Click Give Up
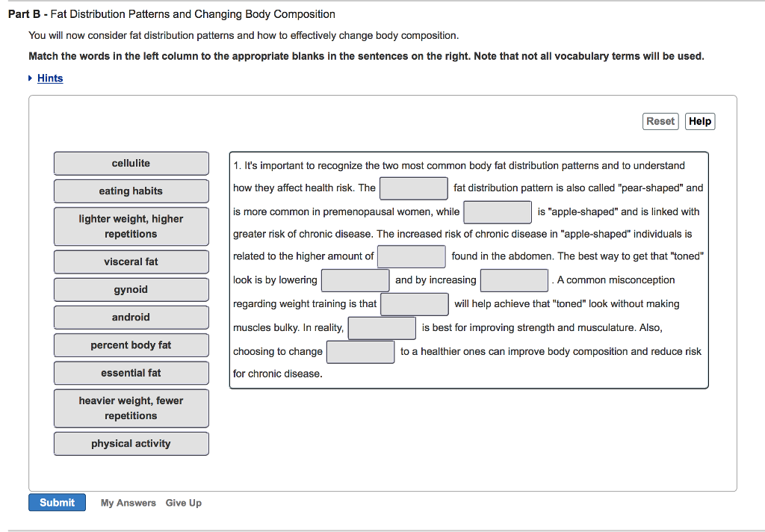The height and width of the screenshot is (532, 765). (183, 502)
